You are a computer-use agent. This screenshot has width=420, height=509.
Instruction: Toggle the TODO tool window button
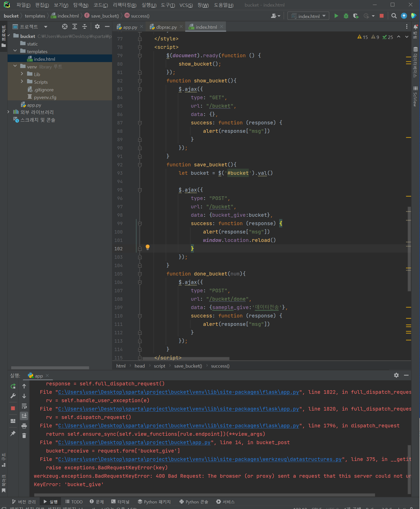[x=74, y=502]
